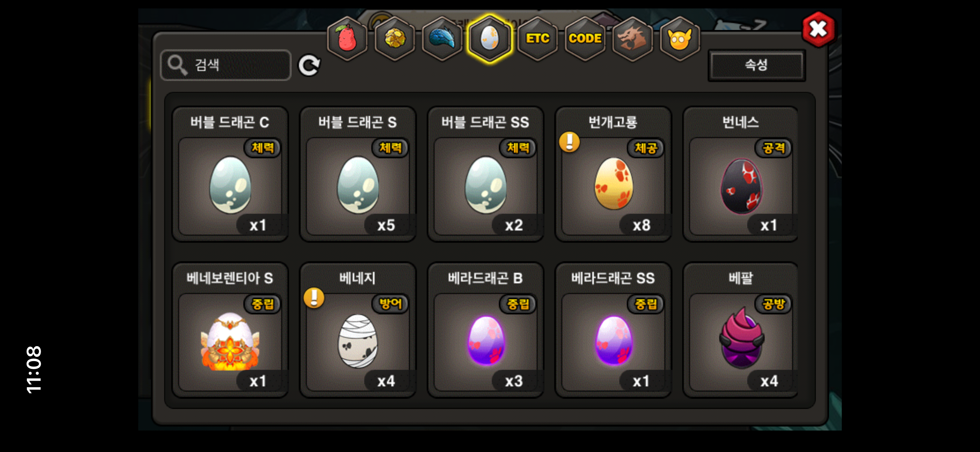The height and width of the screenshot is (452, 980).
Task: Tap the alert badge on 번개고룡
Action: coord(569,142)
